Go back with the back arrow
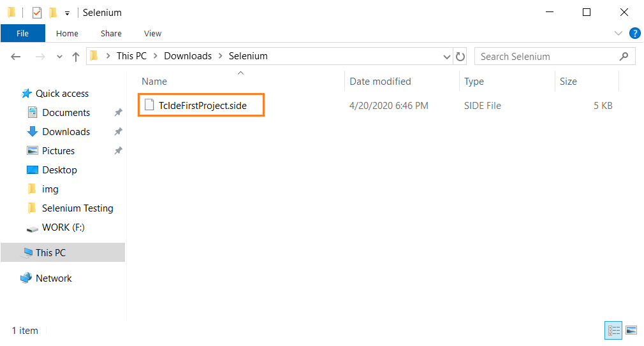Viewport: 644px width, 346px height. [15, 57]
